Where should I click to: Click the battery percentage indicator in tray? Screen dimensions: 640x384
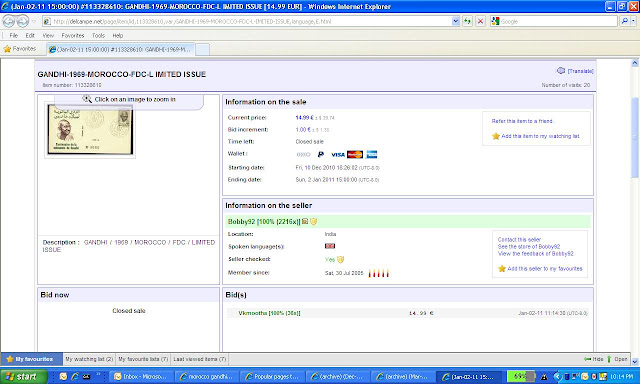pos(520,376)
